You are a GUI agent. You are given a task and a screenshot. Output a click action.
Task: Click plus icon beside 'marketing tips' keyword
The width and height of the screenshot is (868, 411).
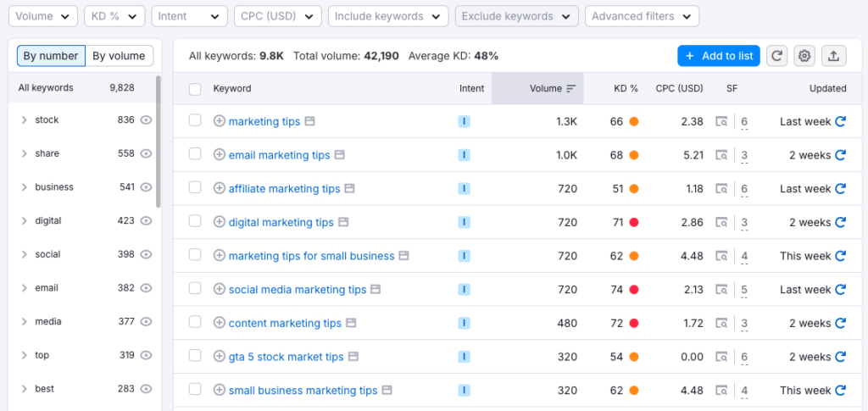(x=220, y=121)
